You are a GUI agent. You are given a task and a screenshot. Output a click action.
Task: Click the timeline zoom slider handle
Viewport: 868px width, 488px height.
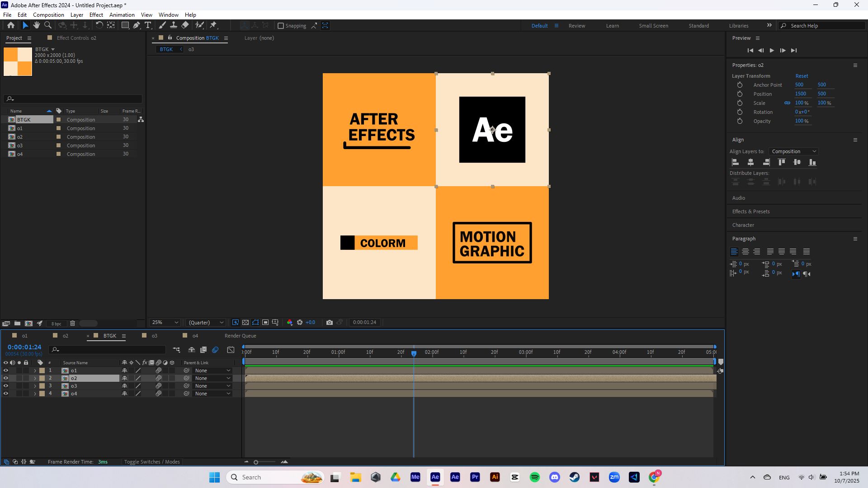pyautogui.click(x=256, y=462)
